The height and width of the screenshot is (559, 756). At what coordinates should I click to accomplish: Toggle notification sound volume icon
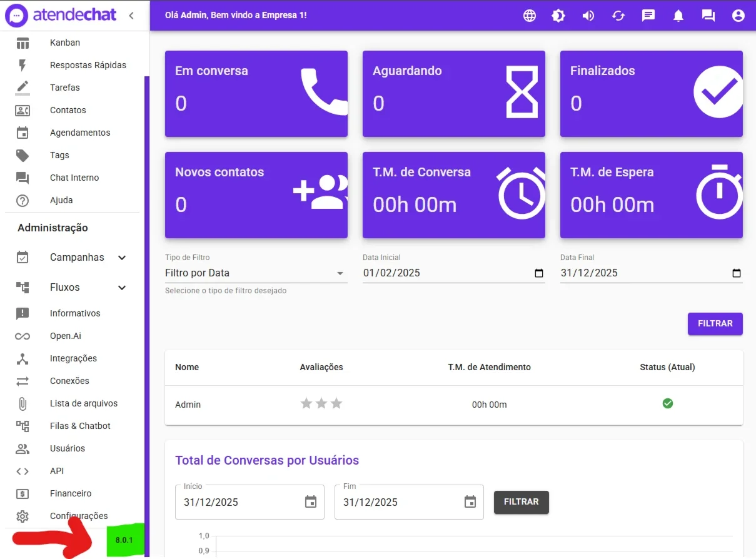coord(588,16)
